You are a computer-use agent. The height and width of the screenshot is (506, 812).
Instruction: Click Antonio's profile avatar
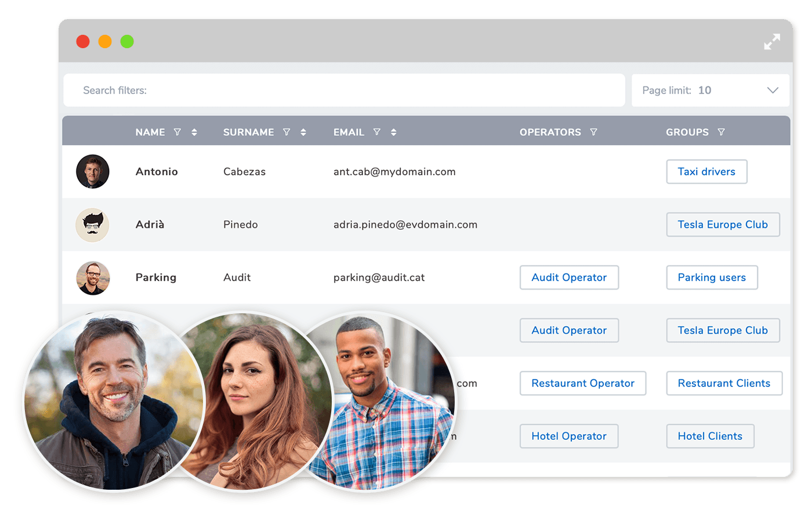pos(93,172)
